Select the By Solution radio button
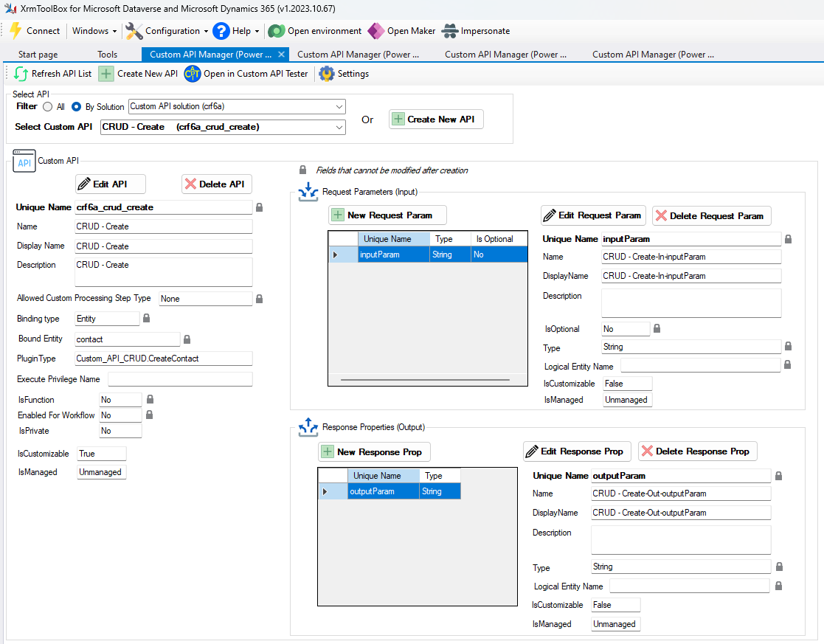The width and height of the screenshot is (824, 644). click(x=76, y=107)
